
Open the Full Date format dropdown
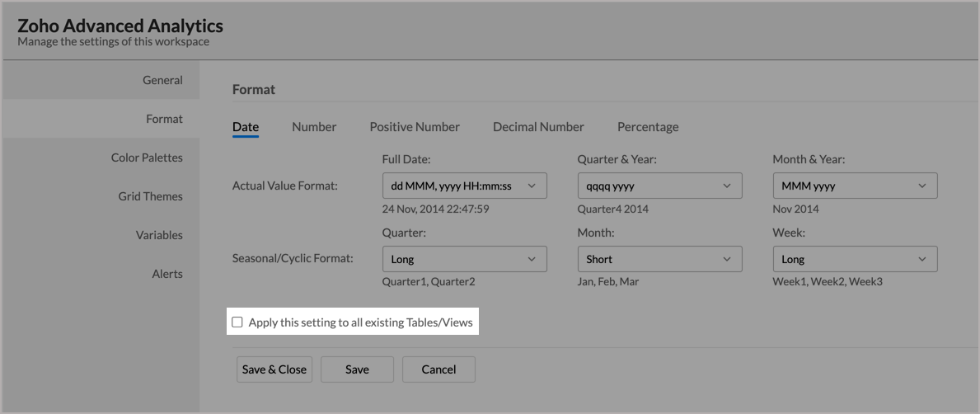click(x=464, y=186)
